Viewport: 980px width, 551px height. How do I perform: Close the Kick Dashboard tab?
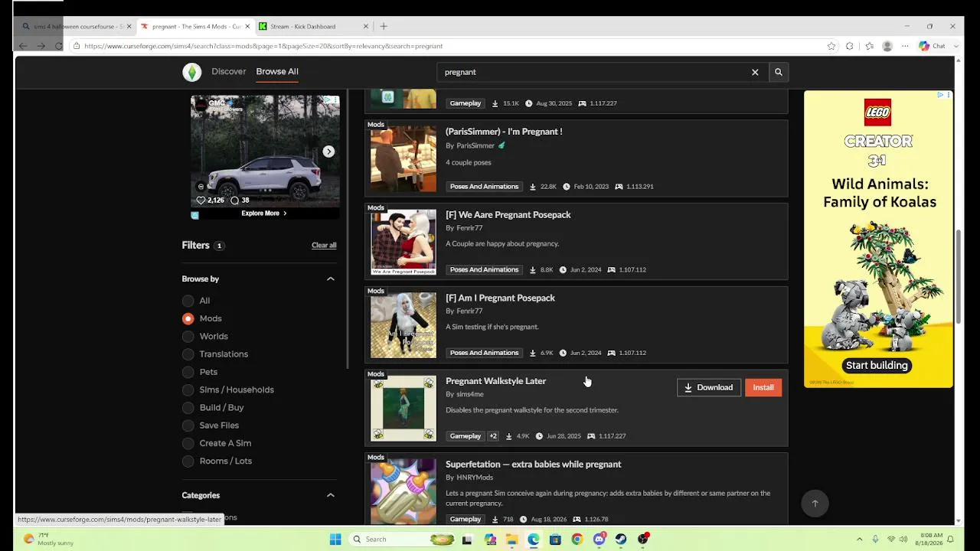coord(366,26)
